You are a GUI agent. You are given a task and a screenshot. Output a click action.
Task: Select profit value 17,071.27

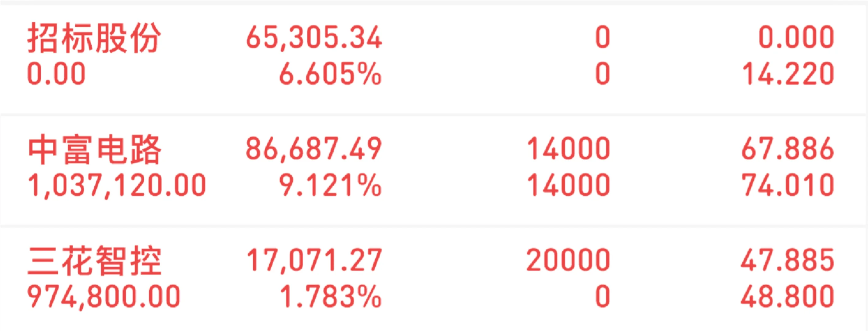coord(314,260)
